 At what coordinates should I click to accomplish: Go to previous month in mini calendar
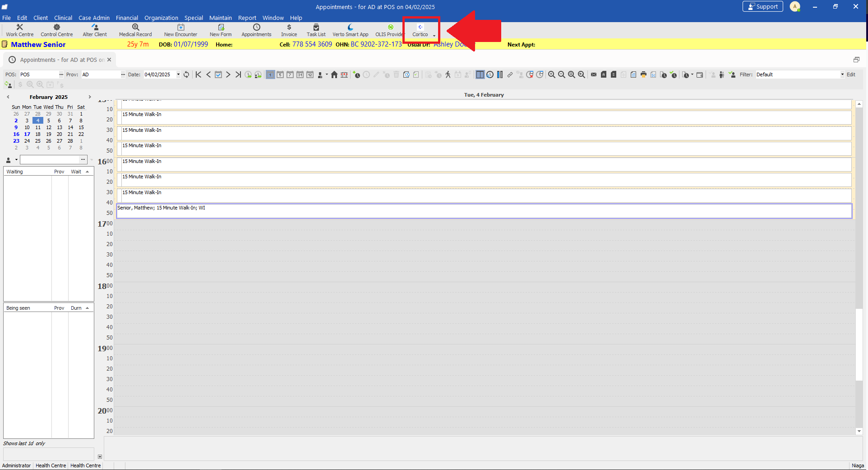8,97
